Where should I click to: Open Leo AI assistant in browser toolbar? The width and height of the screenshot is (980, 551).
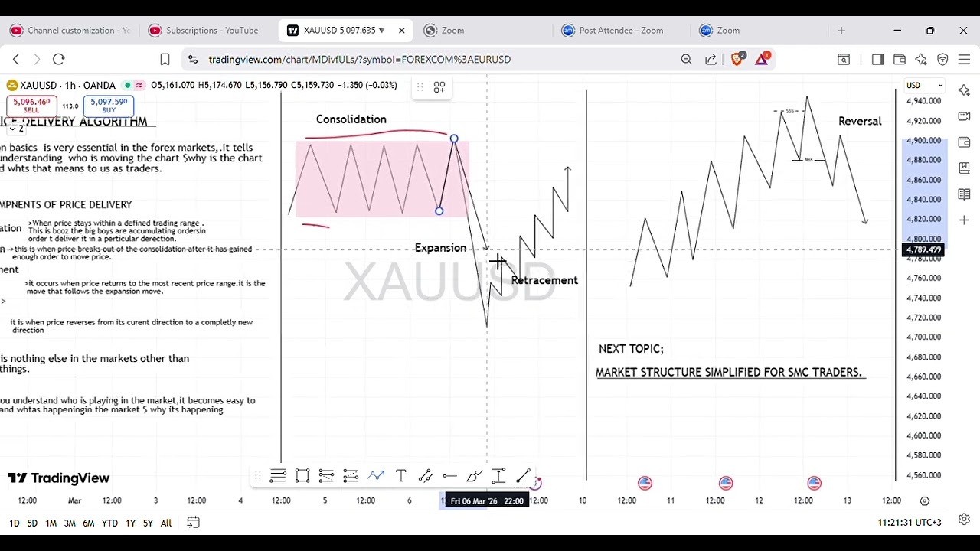point(921,59)
